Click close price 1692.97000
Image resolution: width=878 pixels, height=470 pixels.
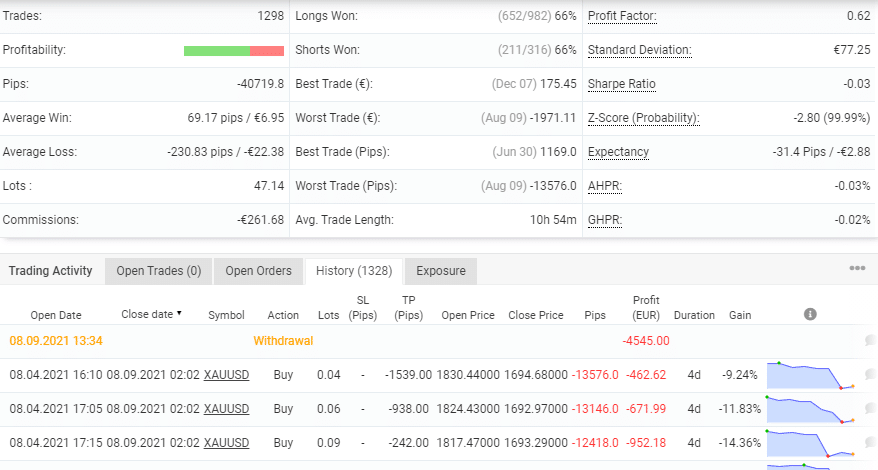[536, 409]
